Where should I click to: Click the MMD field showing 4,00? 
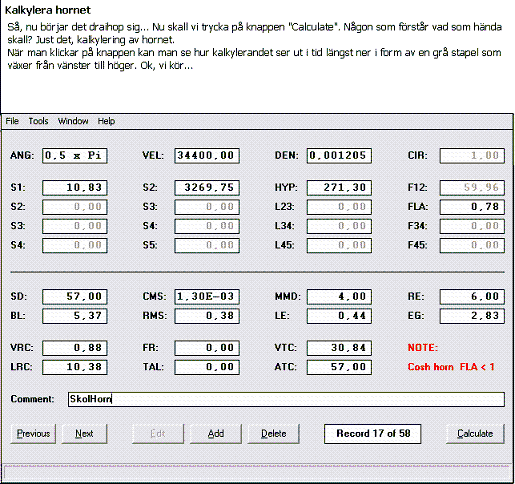pos(339,297)
